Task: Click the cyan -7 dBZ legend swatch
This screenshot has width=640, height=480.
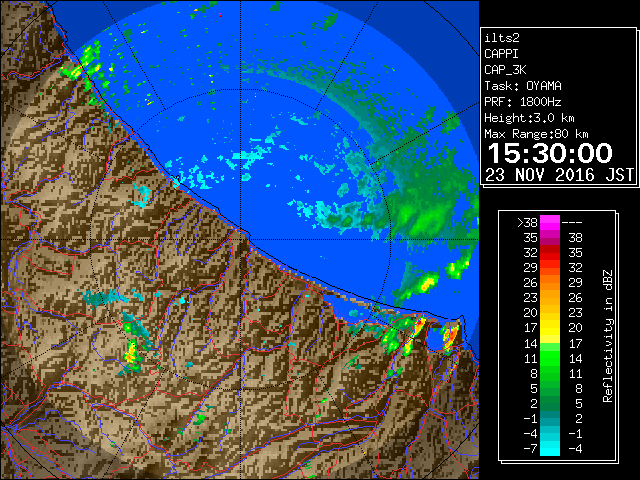Action: tap(550, 448)
